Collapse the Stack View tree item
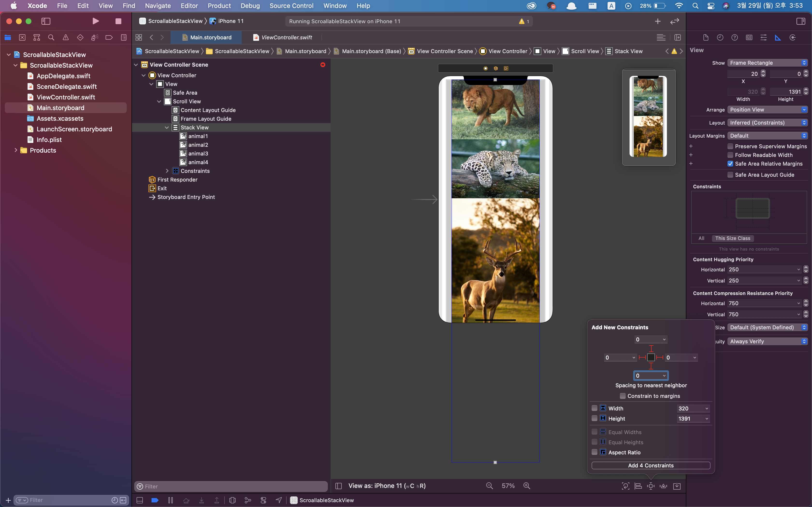Screen dimensions: 812x507 [x=167, y=127]
